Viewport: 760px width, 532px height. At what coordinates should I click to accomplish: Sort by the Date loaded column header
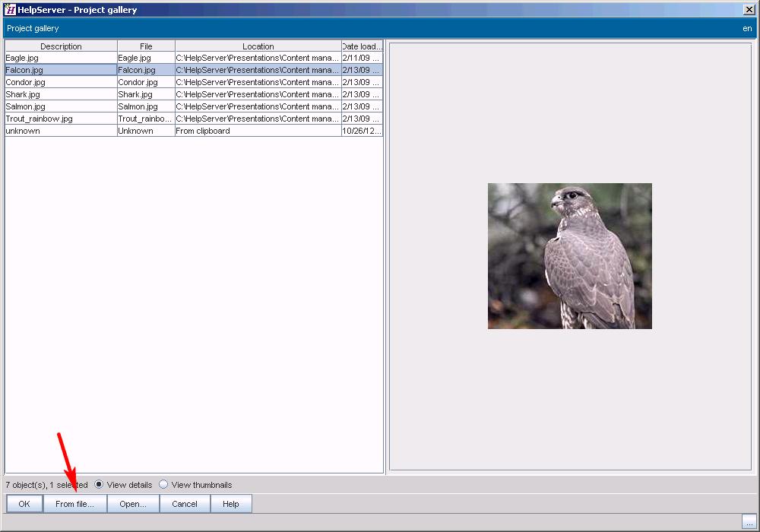pyautogui.click(x=362, y=46)
